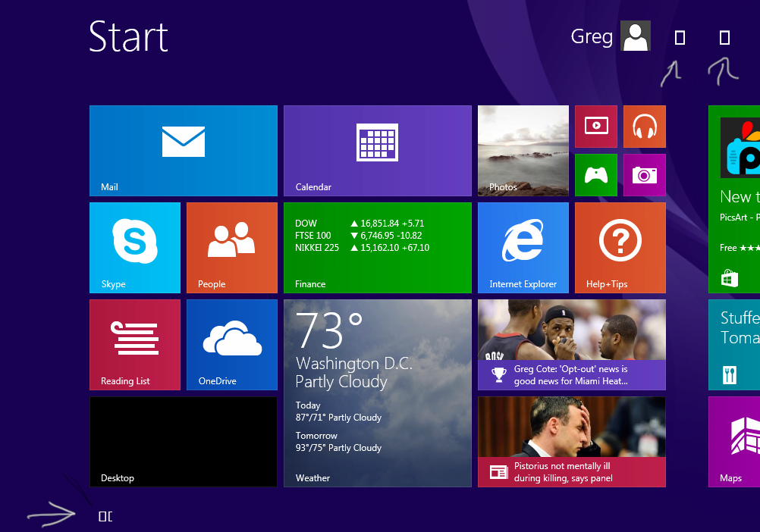This screenshot has width=760, height=532.
Task: Click the trophy icon on Sports tile
Action: point(498,374)
